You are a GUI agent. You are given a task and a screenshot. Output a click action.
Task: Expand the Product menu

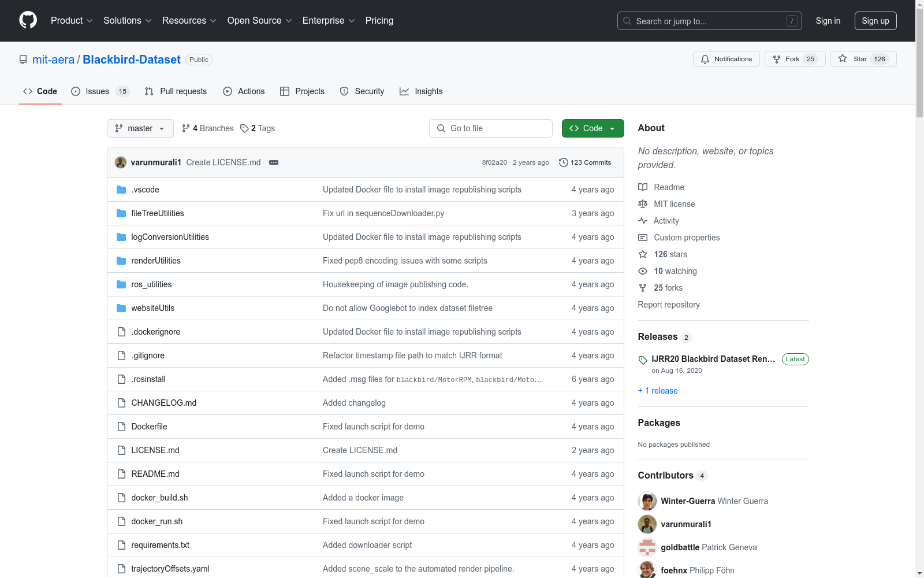click(x=72, y=21)
